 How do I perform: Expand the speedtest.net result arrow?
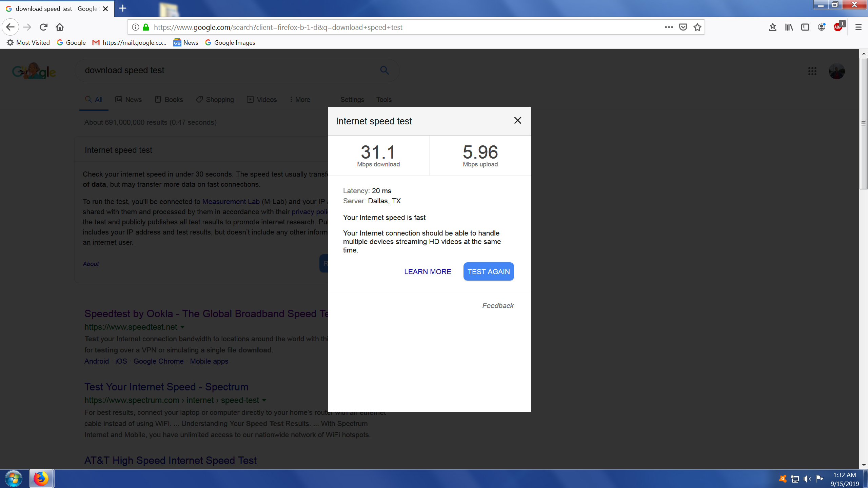pyautogui.click(x=183, y=327)
